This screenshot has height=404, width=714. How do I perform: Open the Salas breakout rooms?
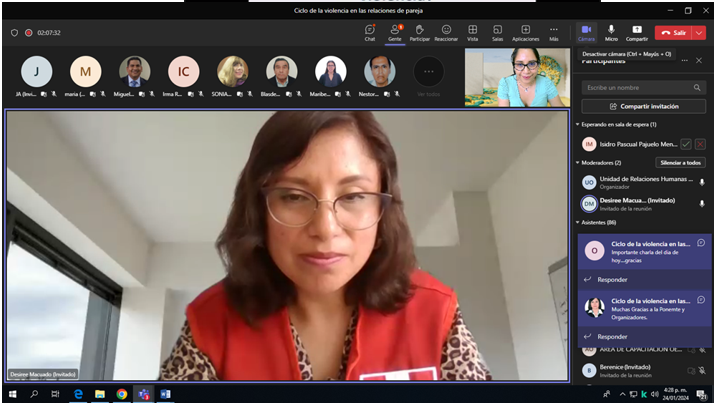click(x=497, y=33)
